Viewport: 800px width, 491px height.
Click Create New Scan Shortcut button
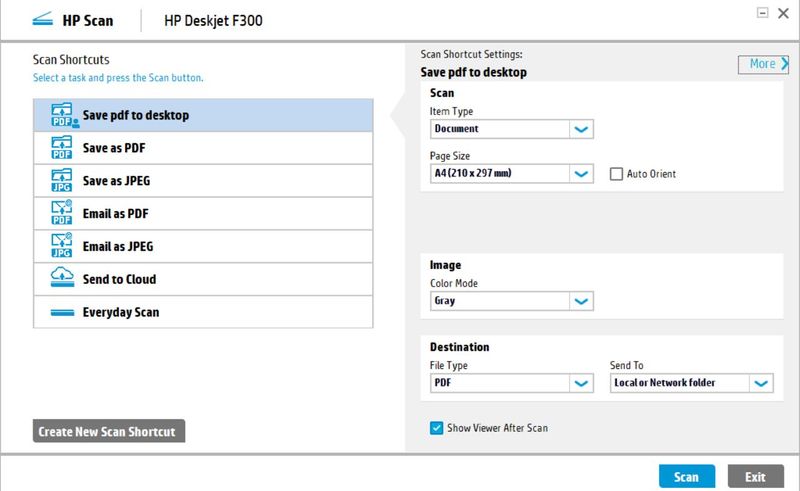[109, 431]
